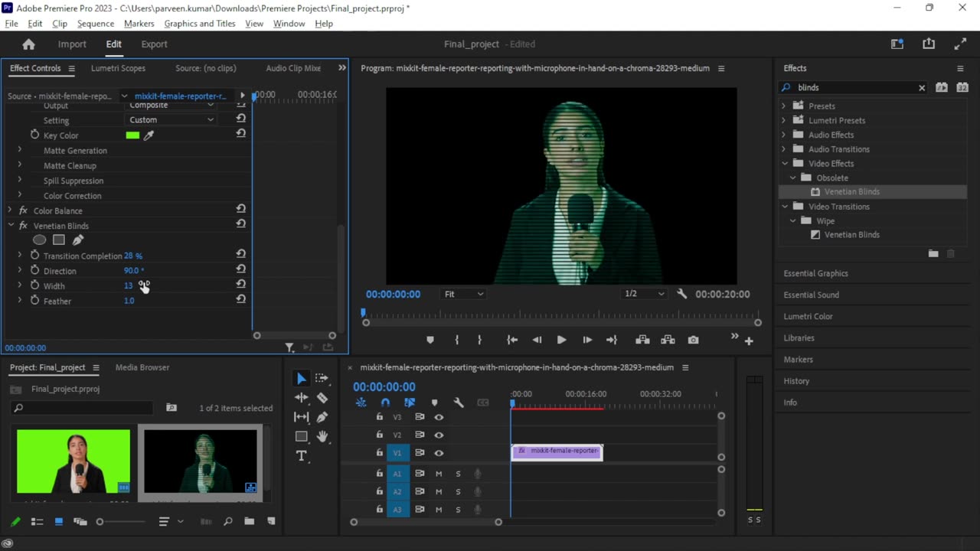Select the Rectangle tool
The image size is (980, 551).
(301, 436)
